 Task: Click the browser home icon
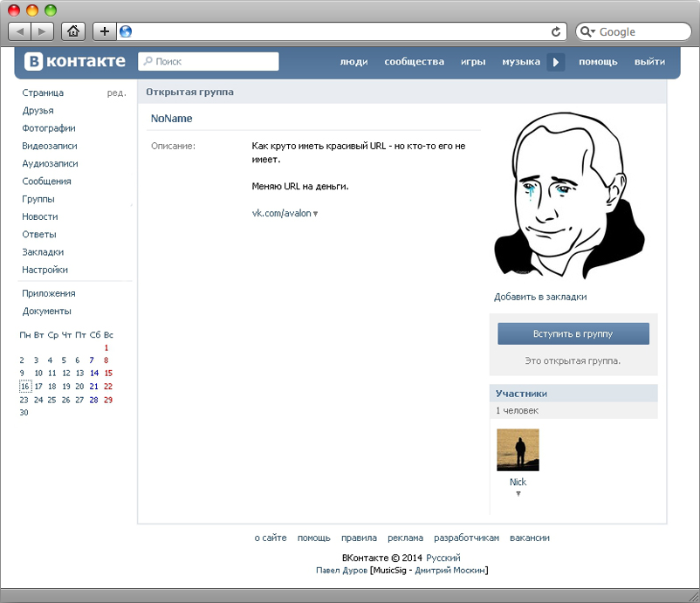[73, 31]
